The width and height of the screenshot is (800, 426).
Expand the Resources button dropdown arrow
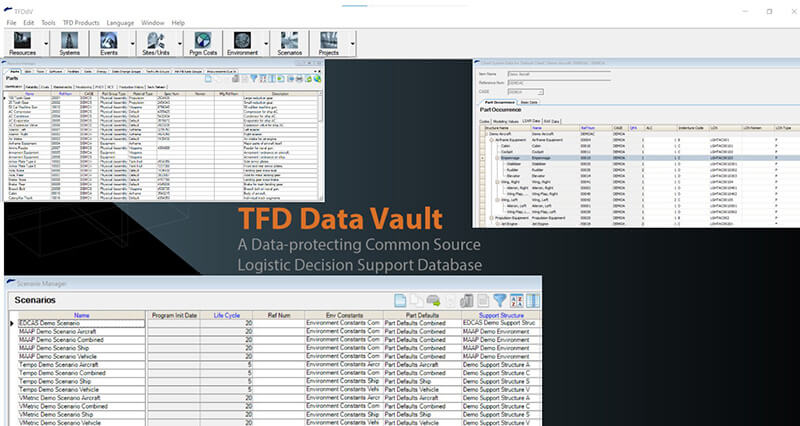tap(46, 44)
